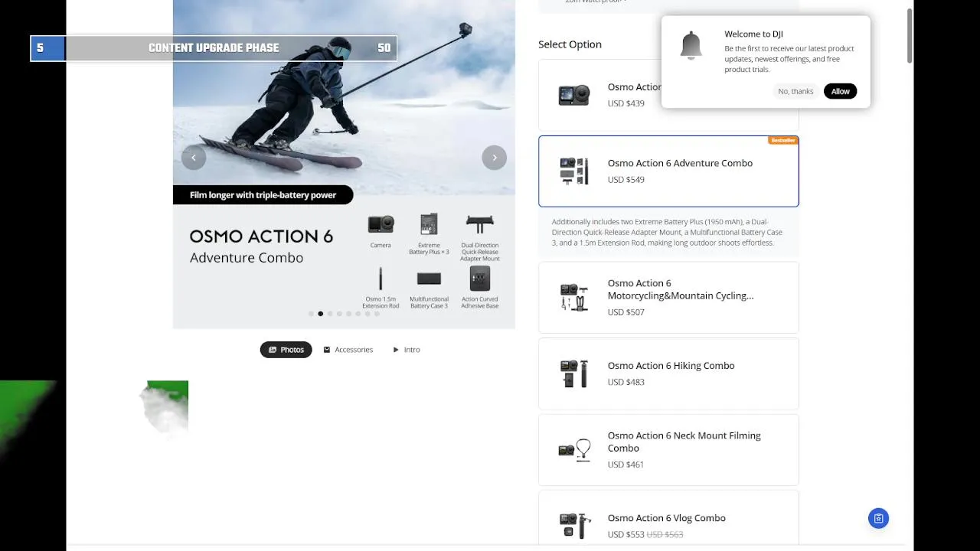The height and width of the screenshot is (551, 980).
Task: Dismiss notifications with No, thanks
Action: (x=795, y=91)
